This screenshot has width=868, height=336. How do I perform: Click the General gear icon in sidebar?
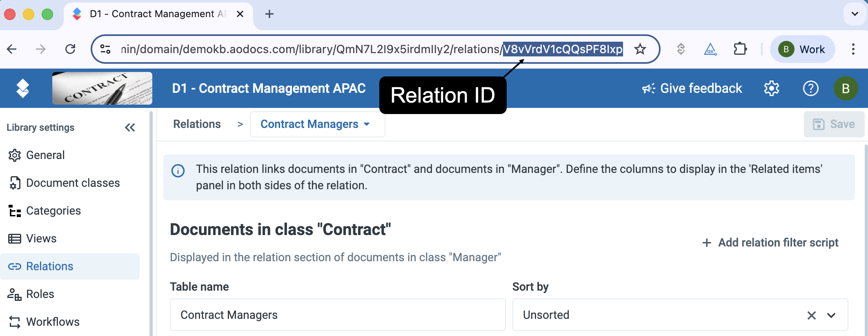[15, 155]
